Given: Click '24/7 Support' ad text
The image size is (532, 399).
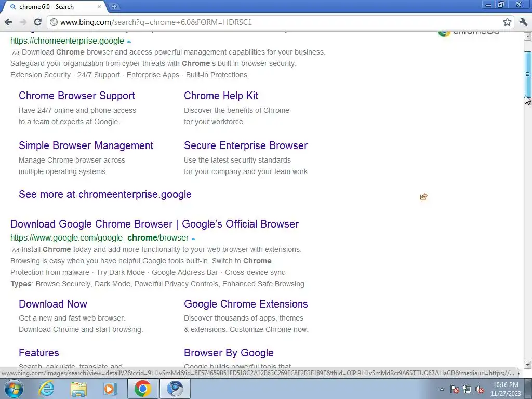Looking at the screenshot, I should (99, 75).
